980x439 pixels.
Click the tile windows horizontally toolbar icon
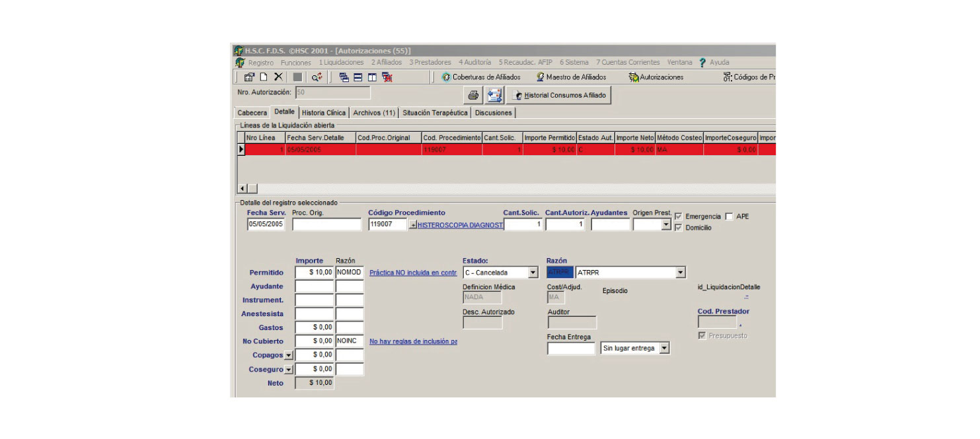click(358, 77)
